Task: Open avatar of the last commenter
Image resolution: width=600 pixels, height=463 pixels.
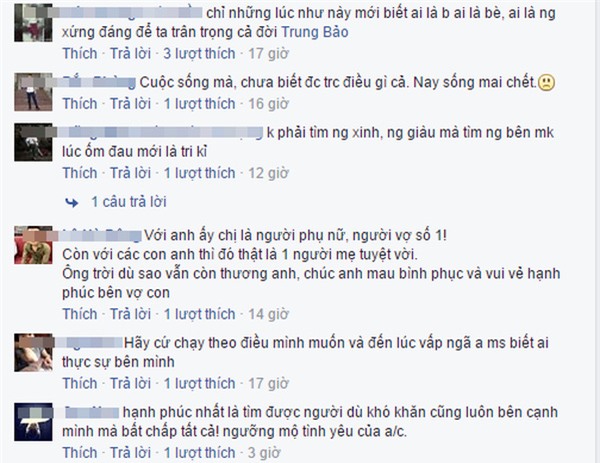Action: [x=33, y=422]
